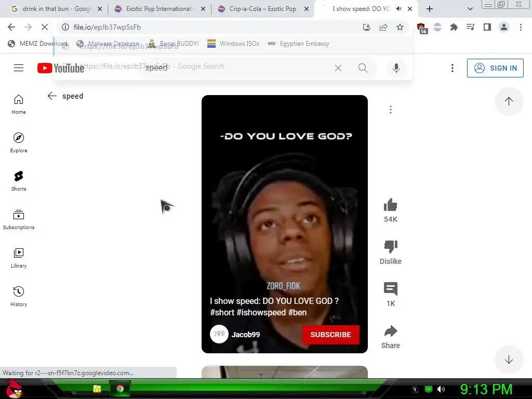Open Subscriptions in the sidebar
Image resolution: width=532 pixels, height=399 pixels.
point(19,220)
